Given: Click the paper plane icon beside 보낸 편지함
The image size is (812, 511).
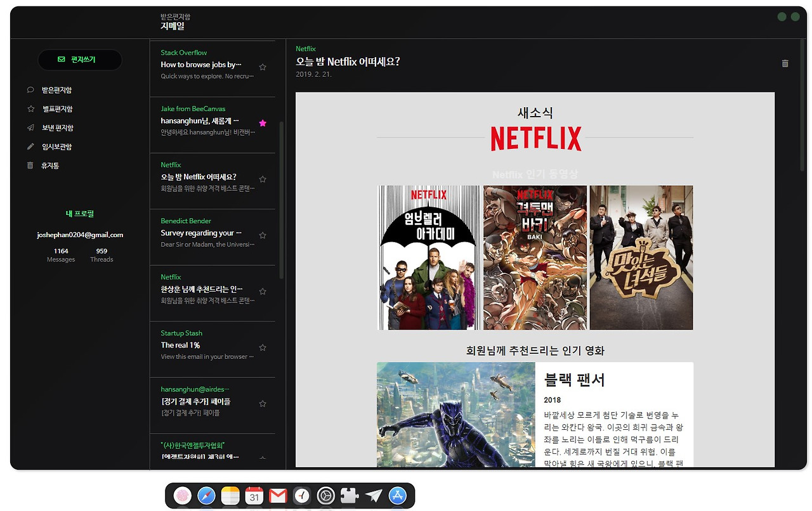Looking at the screenshot, I should tap(30, 127).
